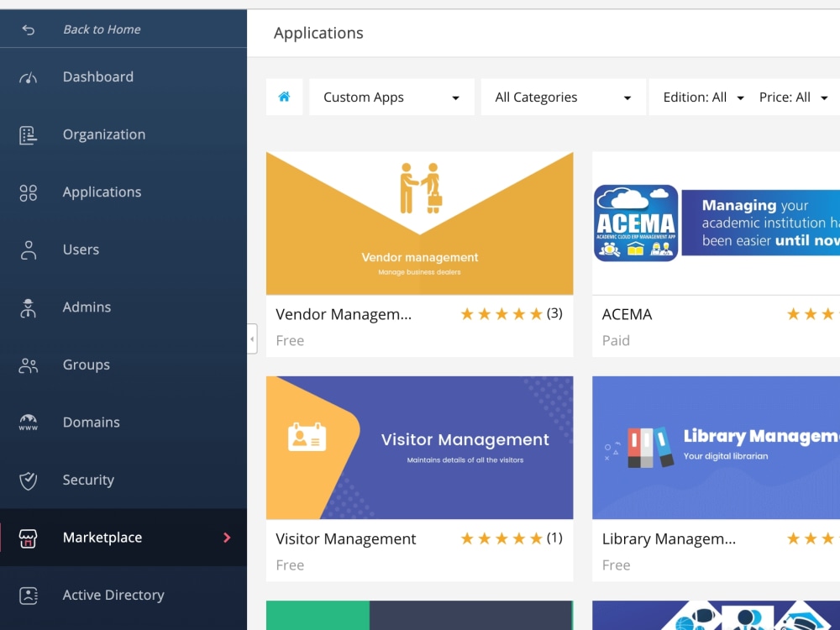Click the visitor ID badge icon
The height and width of the screenshot is (630, 840).
coord(307,437)
